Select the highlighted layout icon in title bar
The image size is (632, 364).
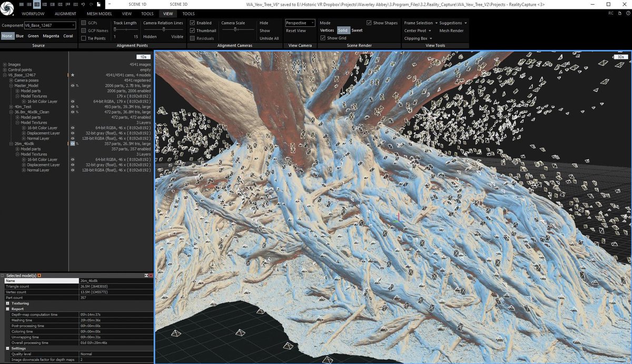(x=37, y=5)
